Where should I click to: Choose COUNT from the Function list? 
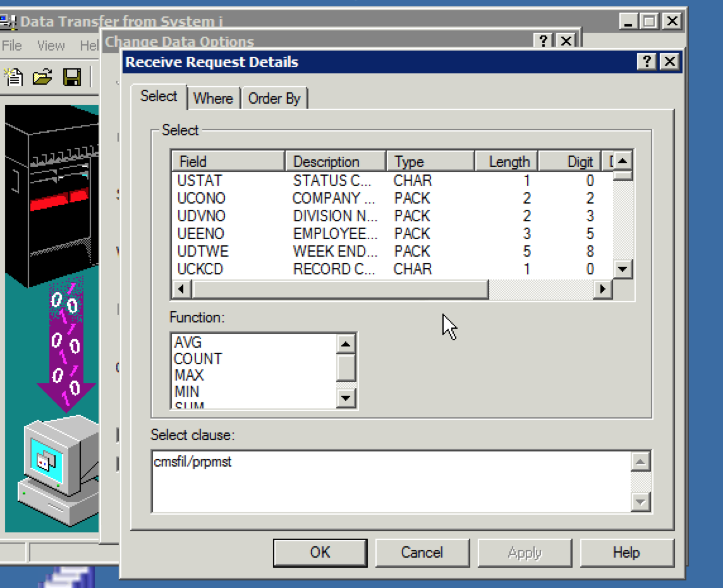(198, 359)
